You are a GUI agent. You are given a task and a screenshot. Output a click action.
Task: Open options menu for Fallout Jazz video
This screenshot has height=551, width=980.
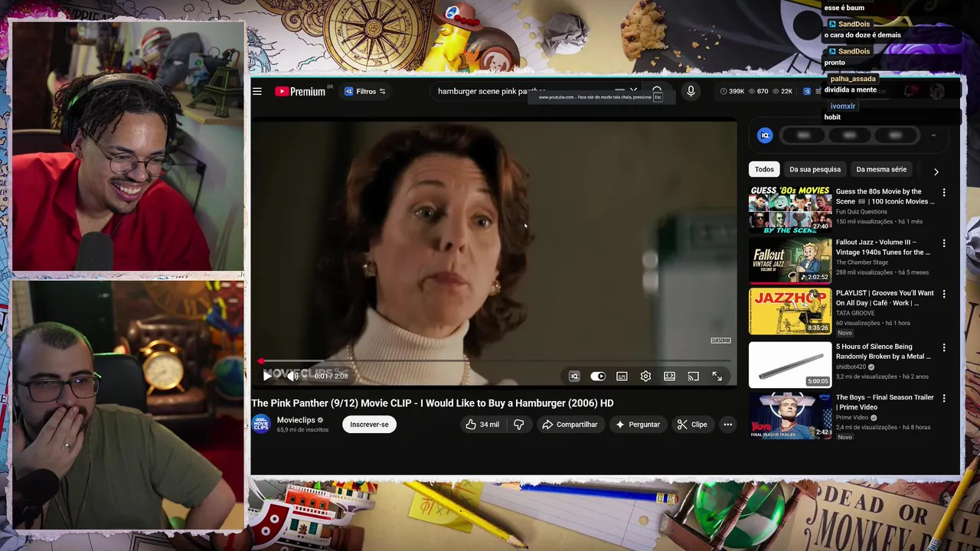tap(943, 243)
